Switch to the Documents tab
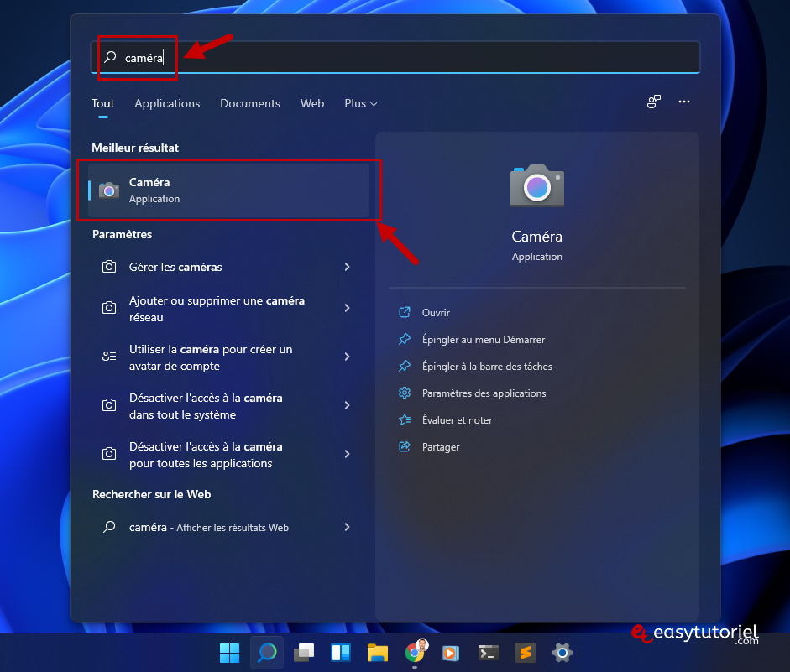The width and height of the screenshot is (790, 672). point(250,103)
